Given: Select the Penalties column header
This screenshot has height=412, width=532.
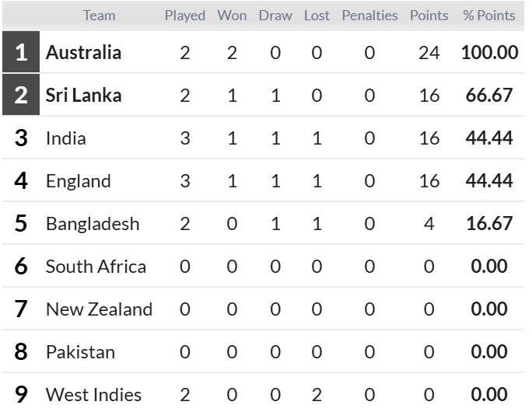Looking at the screenshot, I should tap(369, 16).
